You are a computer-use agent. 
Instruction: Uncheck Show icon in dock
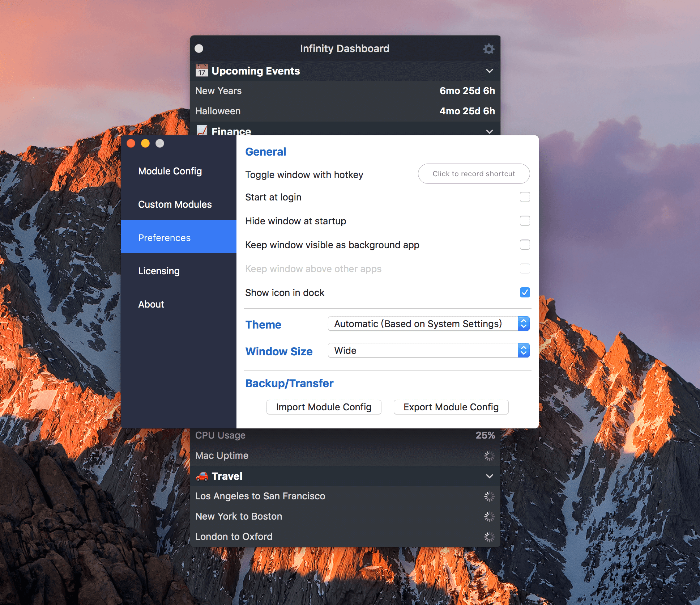point(525,292)
